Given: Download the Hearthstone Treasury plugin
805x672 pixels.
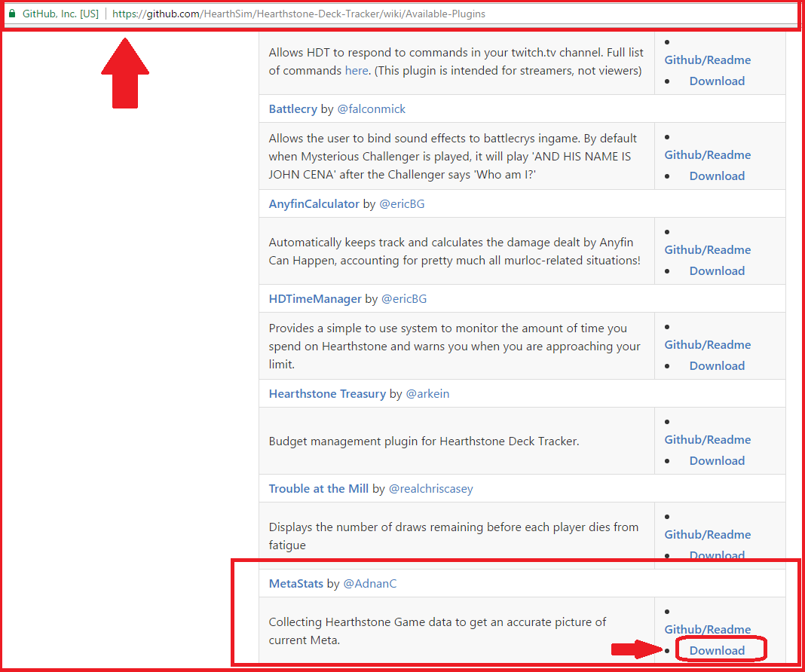Looking at the screenshot, I should point(717,460).
